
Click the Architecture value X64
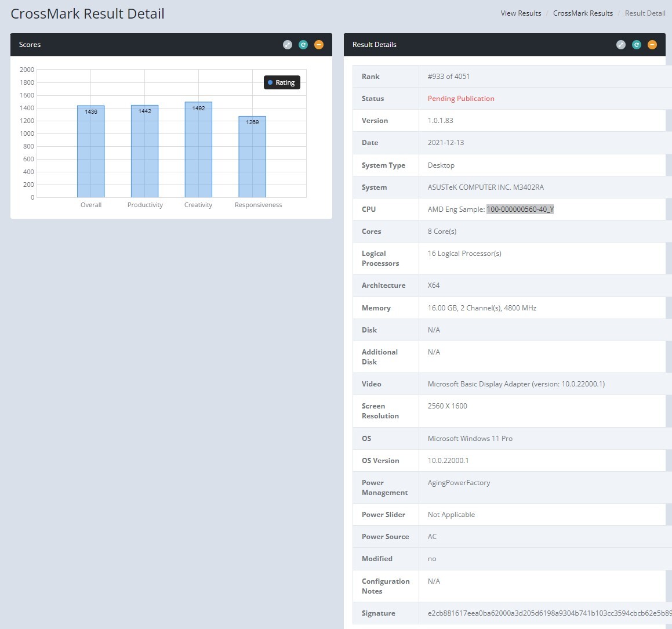pos(434,285)
